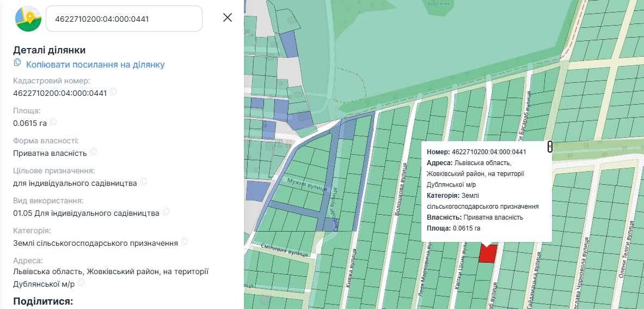The image size is (644, 309).
Task: Copy 'для індивідуального садівництва' purpose value
Action: coord(144,182)
